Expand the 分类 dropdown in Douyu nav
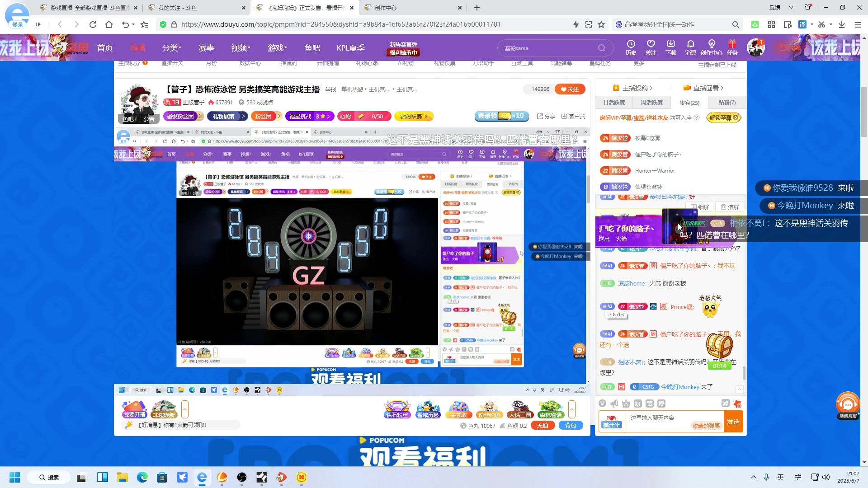The image size is (868, 488). click(x=172, y=48)
